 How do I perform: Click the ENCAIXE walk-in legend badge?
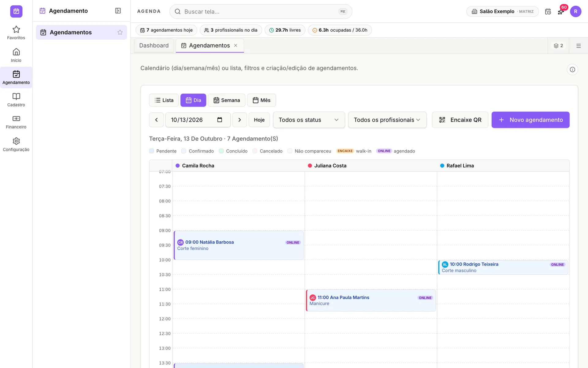tap(345, 151)
